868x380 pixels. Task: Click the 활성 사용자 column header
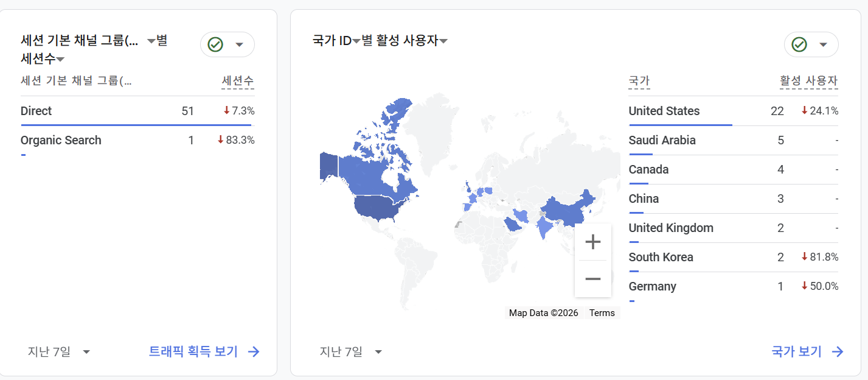808,80
